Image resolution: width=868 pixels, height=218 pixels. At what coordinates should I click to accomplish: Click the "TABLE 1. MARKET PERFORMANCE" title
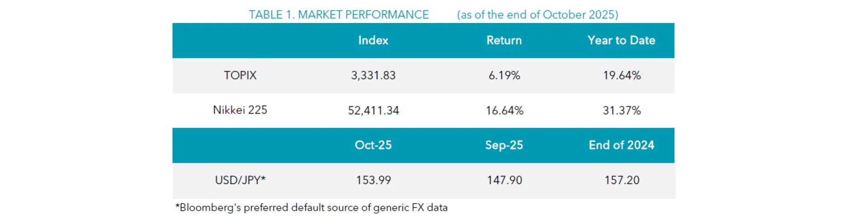tap(339, 14)
